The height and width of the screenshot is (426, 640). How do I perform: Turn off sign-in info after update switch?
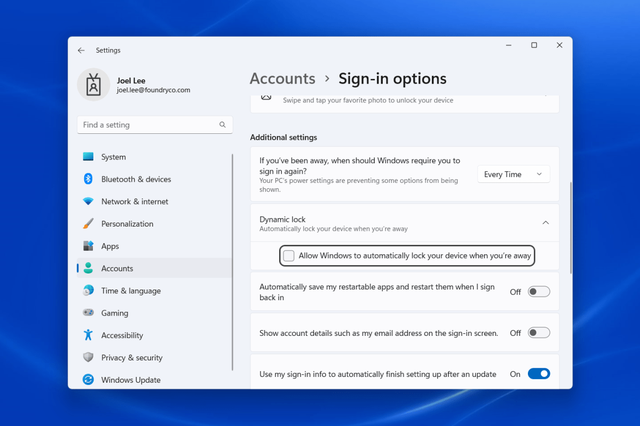539,374
